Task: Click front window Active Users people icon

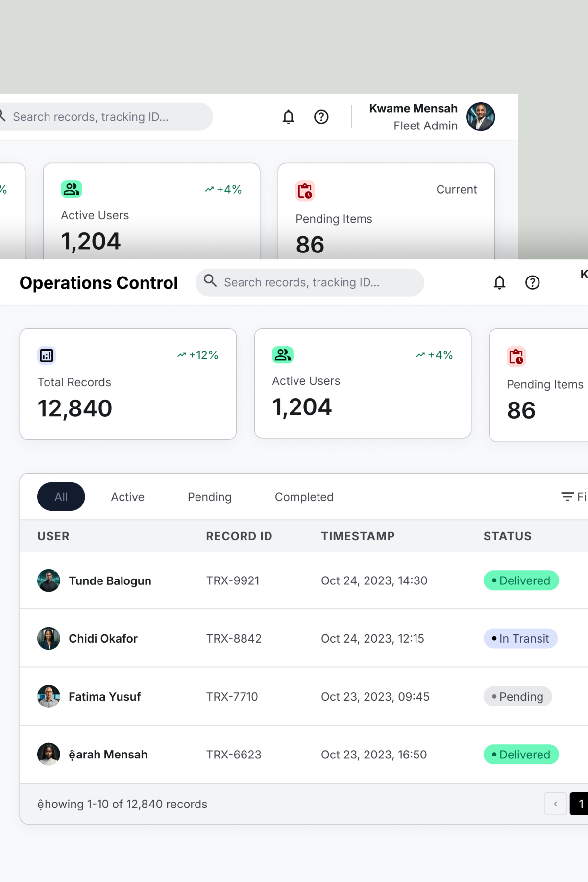Action: (283, 355)
